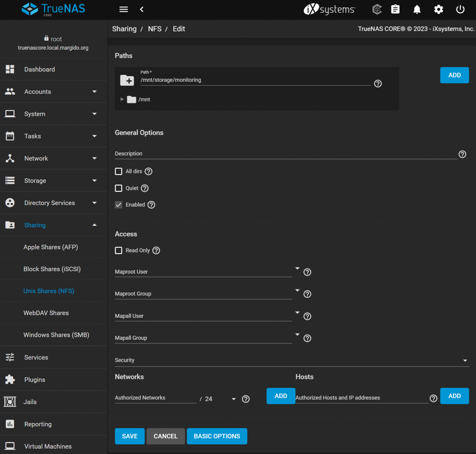Click the Description input field

click(x=286, y=154)
